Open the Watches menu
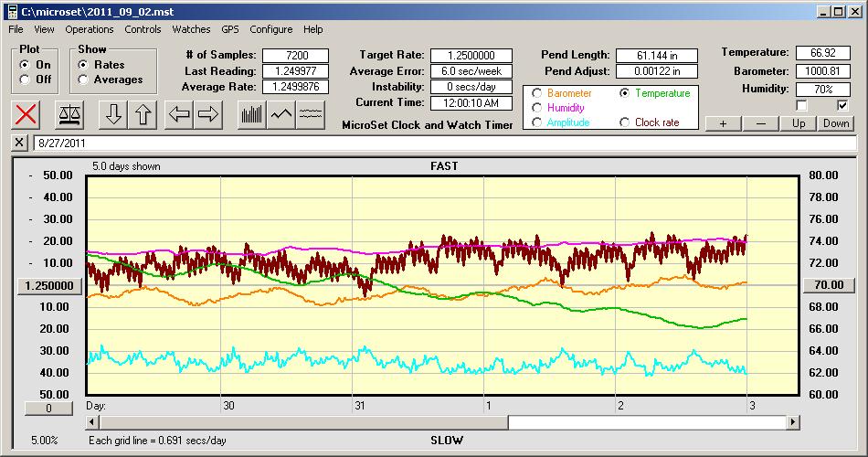Image resolution: width=868 pixels, height=457 pixels. point(191,29)
